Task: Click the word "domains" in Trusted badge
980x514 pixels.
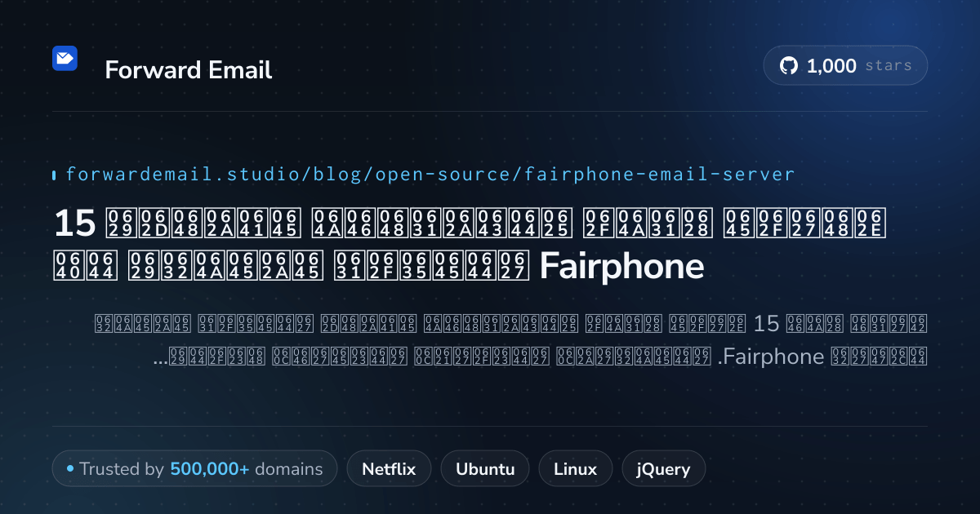Action: 289,469
